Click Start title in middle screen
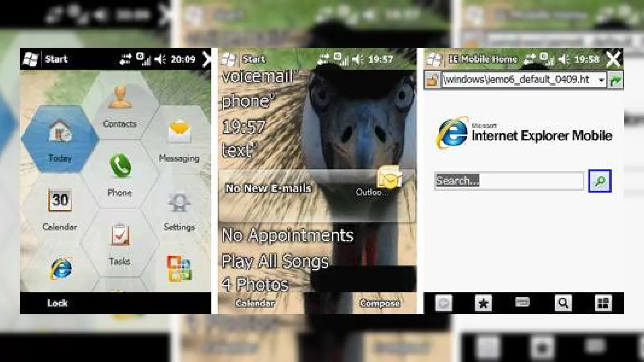Image resolution: width=644 pixels, height=362 pixels. 254,59
